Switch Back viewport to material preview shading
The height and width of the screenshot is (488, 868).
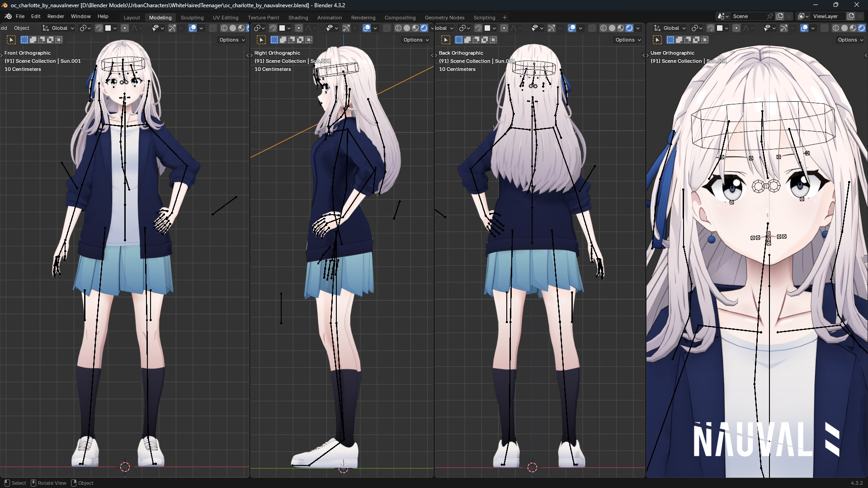[621, 28]
